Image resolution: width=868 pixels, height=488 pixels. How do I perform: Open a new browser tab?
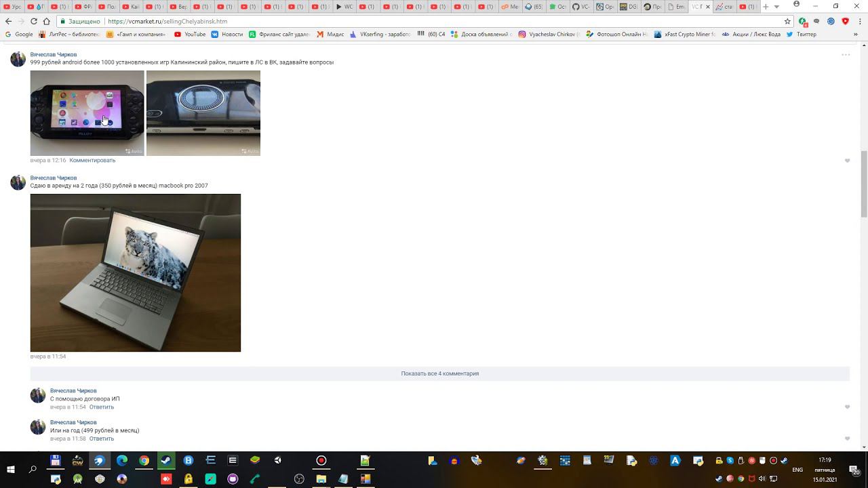[766, 7]
